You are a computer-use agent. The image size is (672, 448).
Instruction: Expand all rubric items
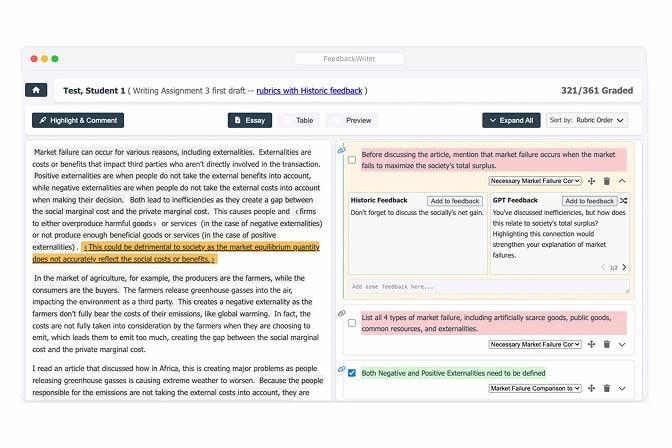point(511,120)
